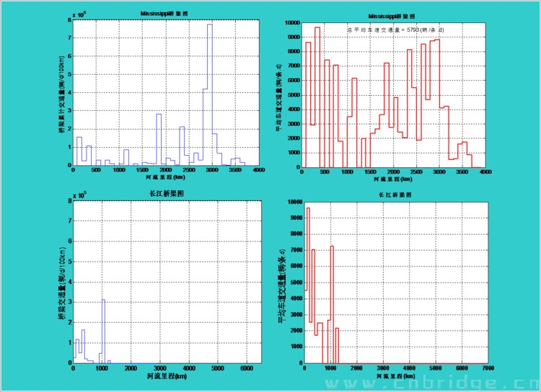Click the 1500 x-axis tick of the red Mississippi plot
The image size is (541, 392).
[x=370, y=171]
